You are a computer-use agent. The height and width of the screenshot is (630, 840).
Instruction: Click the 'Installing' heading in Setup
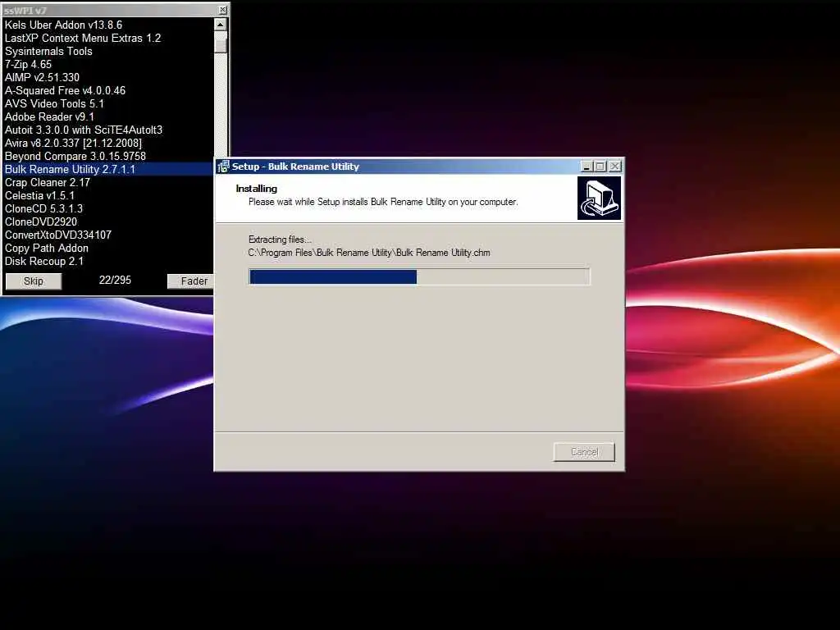256,189
